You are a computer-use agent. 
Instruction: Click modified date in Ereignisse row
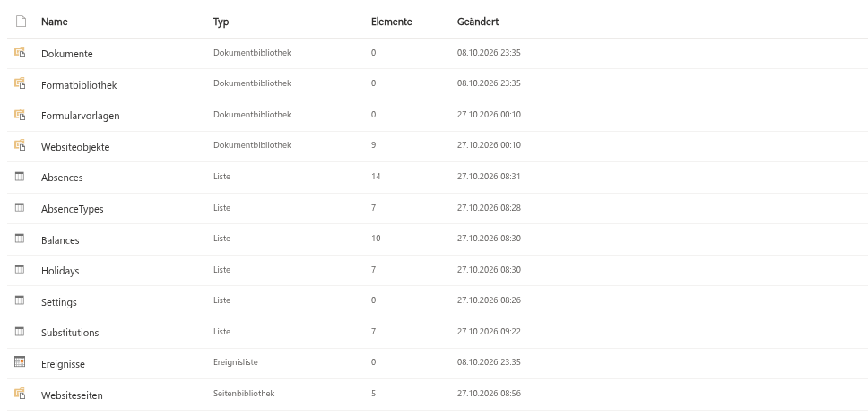(489, 362)
